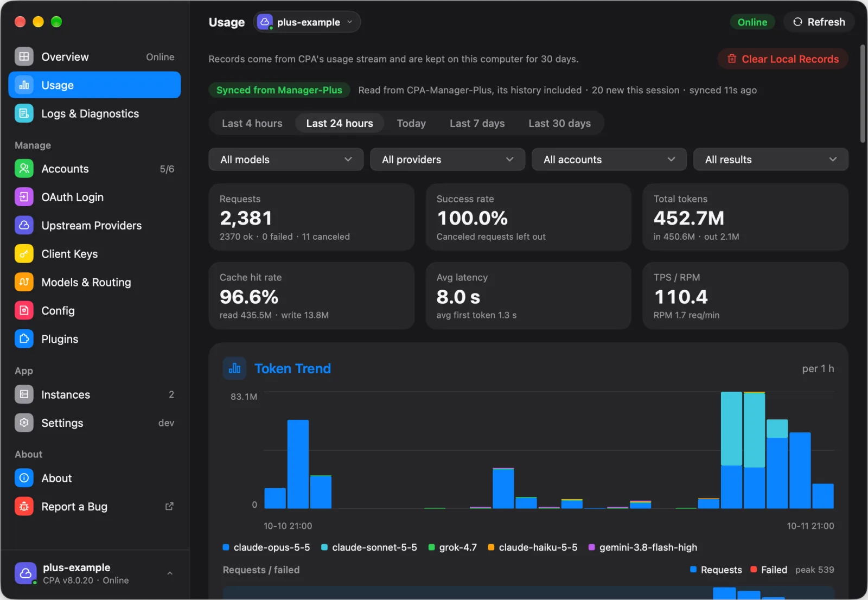Screen dimensions: 868x600
Task: Click the external-link icon beside Report a Bug
Action: [169, 506]
